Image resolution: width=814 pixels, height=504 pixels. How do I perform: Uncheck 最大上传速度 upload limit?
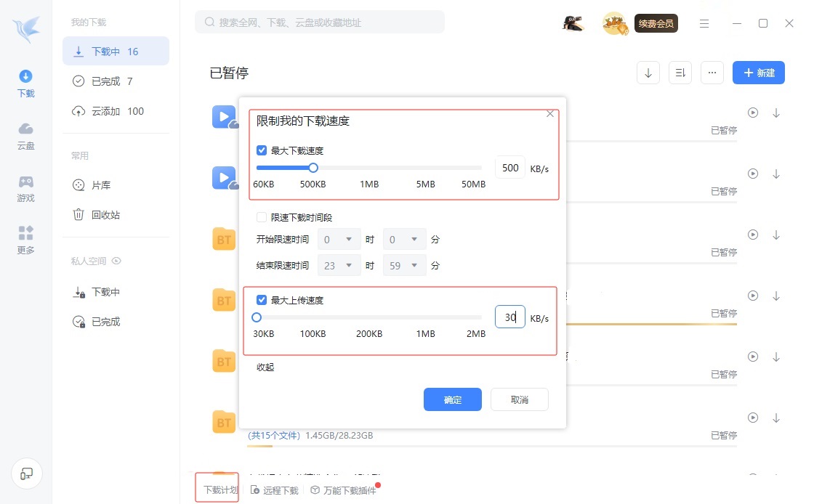click(262, 300)
